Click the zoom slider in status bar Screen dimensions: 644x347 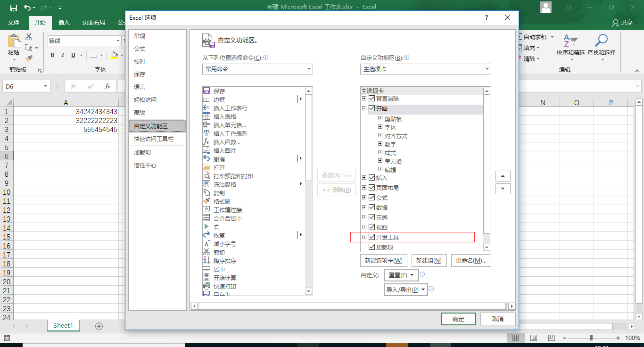(591, 338)
